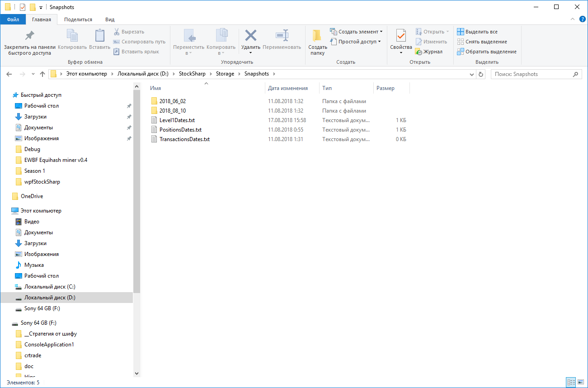Open the Вид (View) ribbon tab
588x388 pixels.
[x=109, y=19]
